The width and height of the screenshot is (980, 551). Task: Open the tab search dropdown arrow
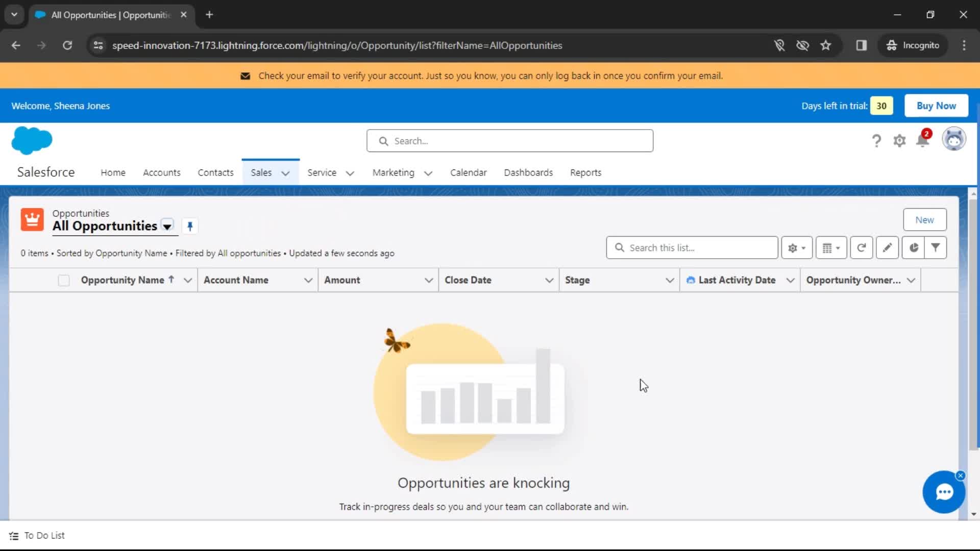pyautogui.click(x=14, y=15)
